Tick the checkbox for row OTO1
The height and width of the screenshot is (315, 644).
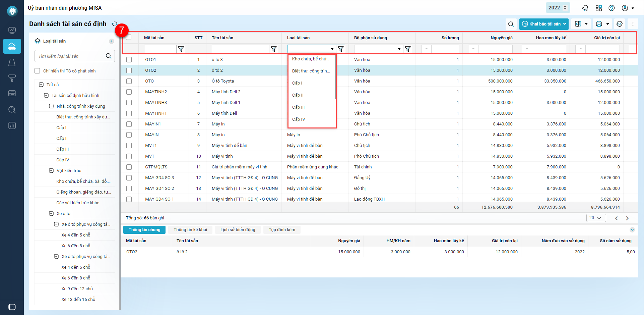coord(129,60)
